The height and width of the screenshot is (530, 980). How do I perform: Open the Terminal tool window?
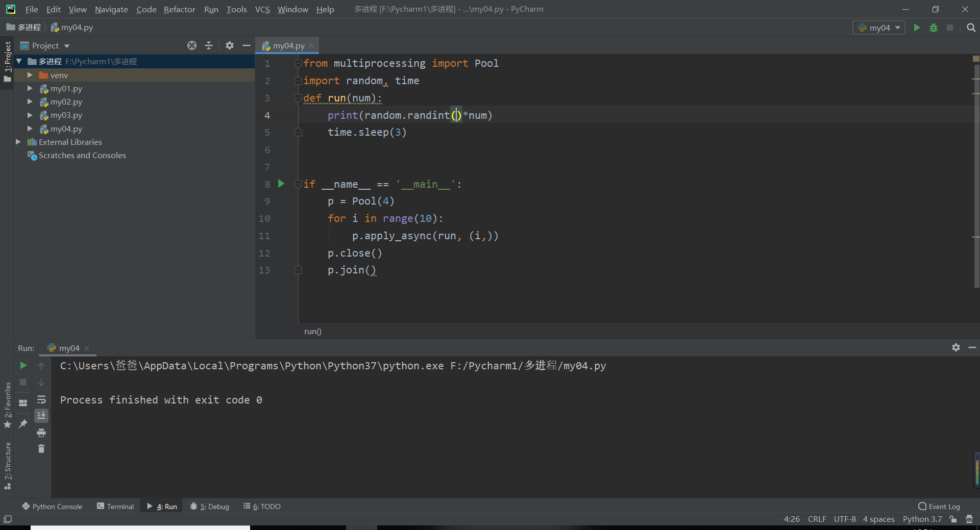point(115,507)
